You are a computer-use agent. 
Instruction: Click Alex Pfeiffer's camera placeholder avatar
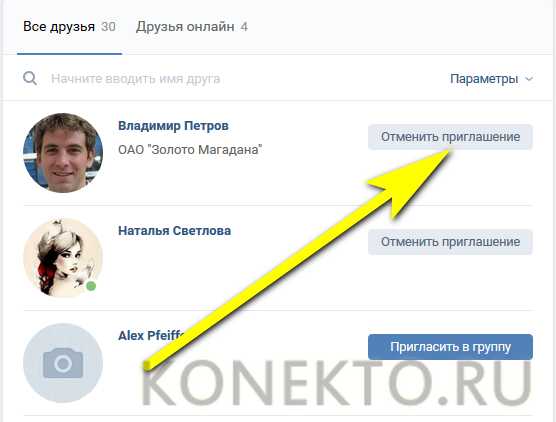pyautogui.click(x=63, y=363)
